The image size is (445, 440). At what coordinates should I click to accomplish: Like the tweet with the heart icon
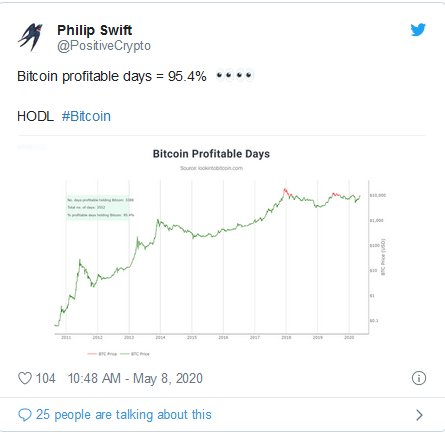click(x=25, y=378)
